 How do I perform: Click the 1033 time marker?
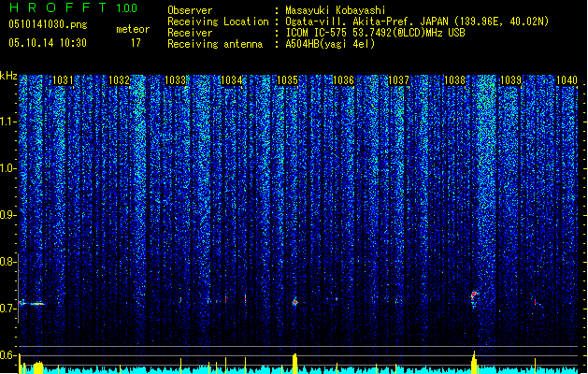coord(175,80)
